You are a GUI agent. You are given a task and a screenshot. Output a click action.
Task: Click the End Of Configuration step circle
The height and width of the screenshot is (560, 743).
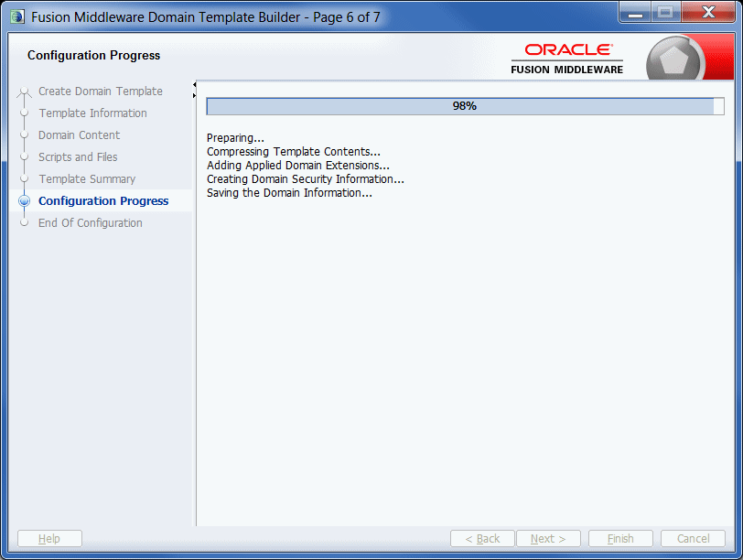[x=24, y=222]
